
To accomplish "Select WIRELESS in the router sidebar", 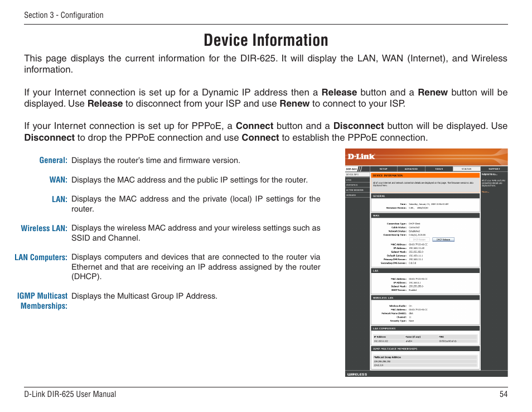I will point(357,195).
